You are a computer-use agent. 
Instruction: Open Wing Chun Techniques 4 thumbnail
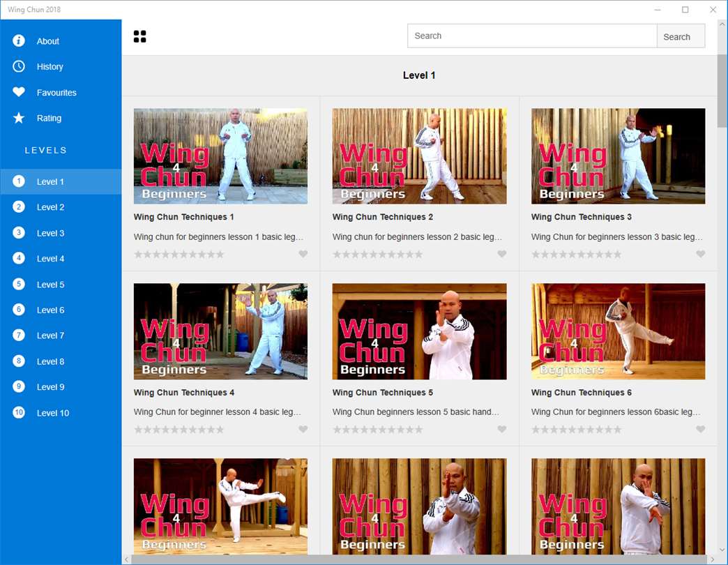pos(220,331)
